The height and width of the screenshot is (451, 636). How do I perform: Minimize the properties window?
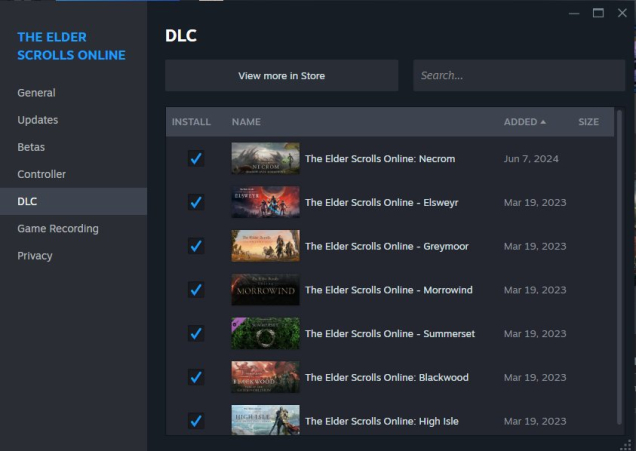point(574,13)
